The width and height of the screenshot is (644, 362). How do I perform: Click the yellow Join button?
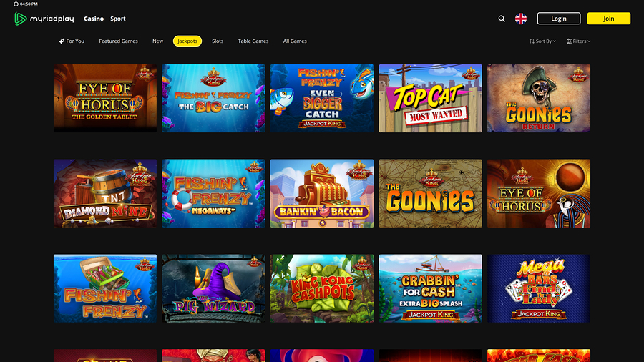tap(609, 19)
